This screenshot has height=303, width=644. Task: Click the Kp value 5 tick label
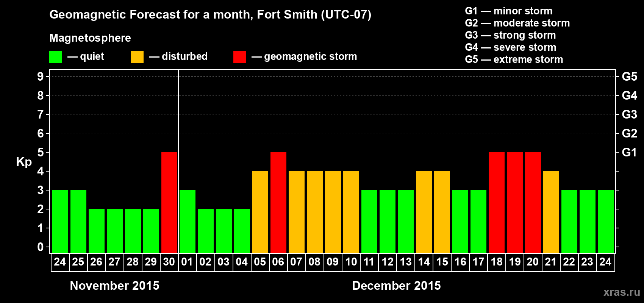click(41, 152)
